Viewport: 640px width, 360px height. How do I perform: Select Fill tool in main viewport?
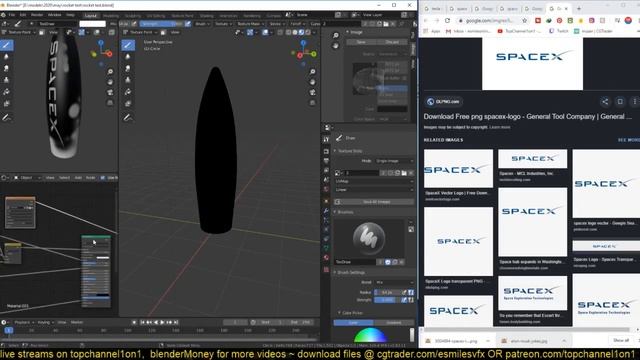[128, 92]
